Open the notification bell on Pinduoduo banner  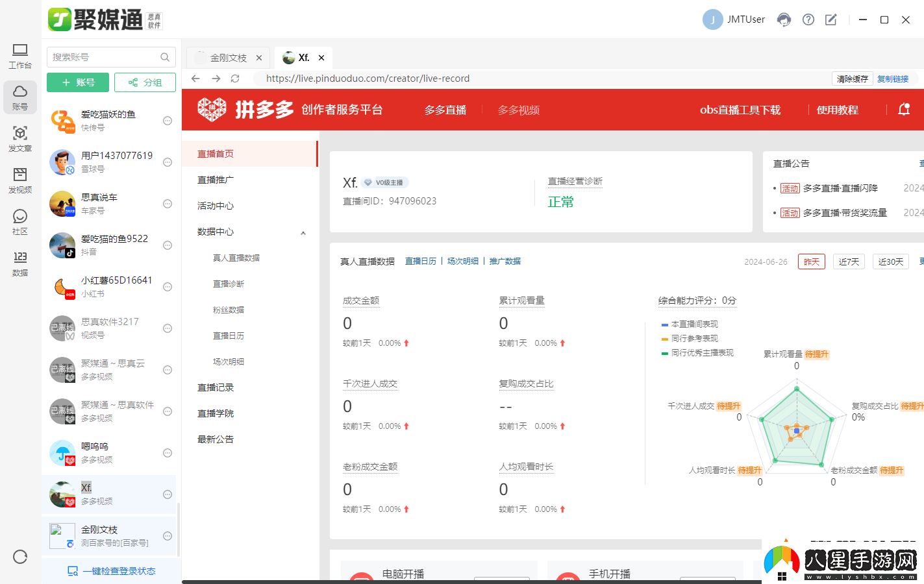click(x=903, y=110)
